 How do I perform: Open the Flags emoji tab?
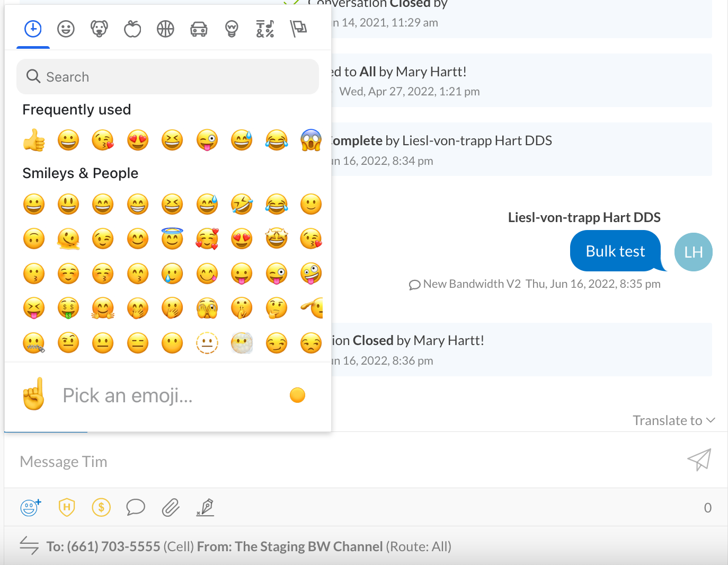298,29
